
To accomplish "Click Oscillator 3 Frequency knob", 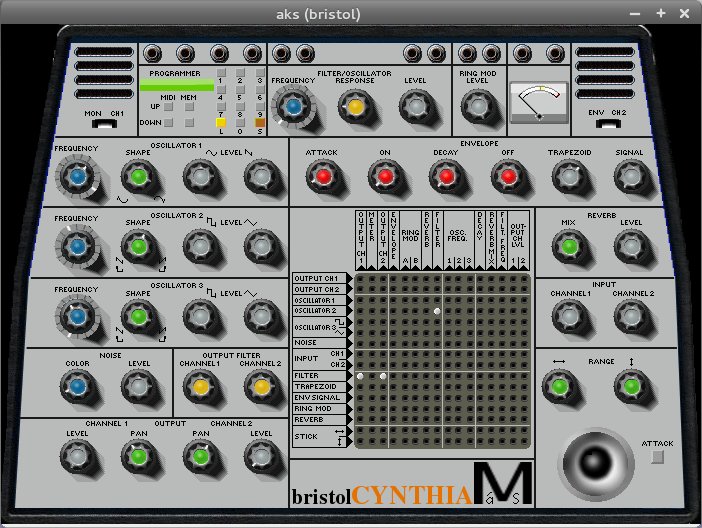I will pyautogui.click(x=77, y=317).
